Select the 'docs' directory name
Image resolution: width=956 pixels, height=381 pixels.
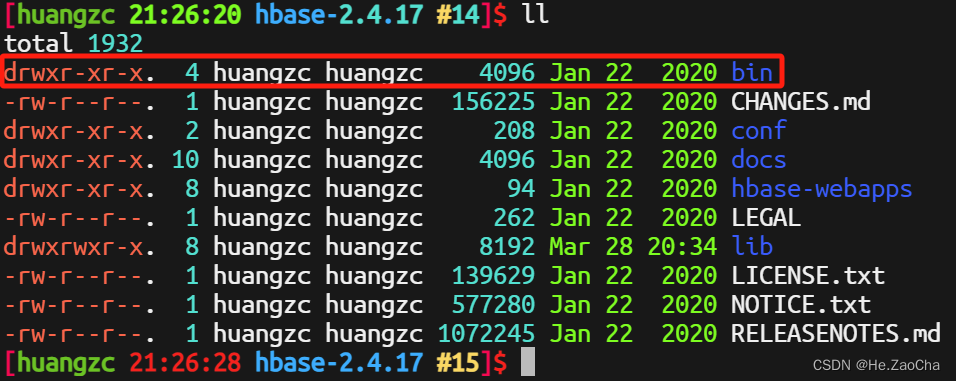click(758, 160)
